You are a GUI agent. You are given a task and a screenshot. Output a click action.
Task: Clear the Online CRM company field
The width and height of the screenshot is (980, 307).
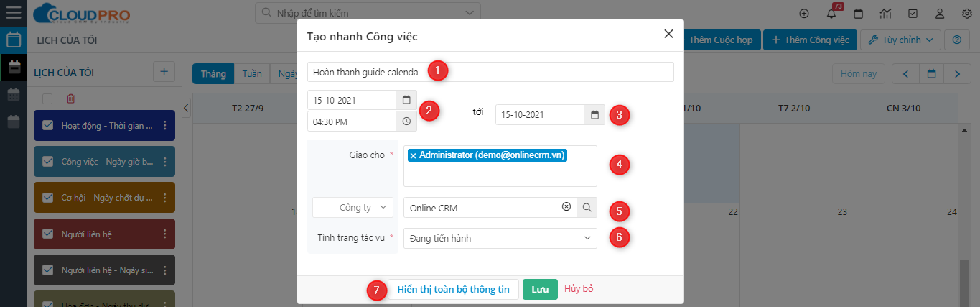coord(566,208)
